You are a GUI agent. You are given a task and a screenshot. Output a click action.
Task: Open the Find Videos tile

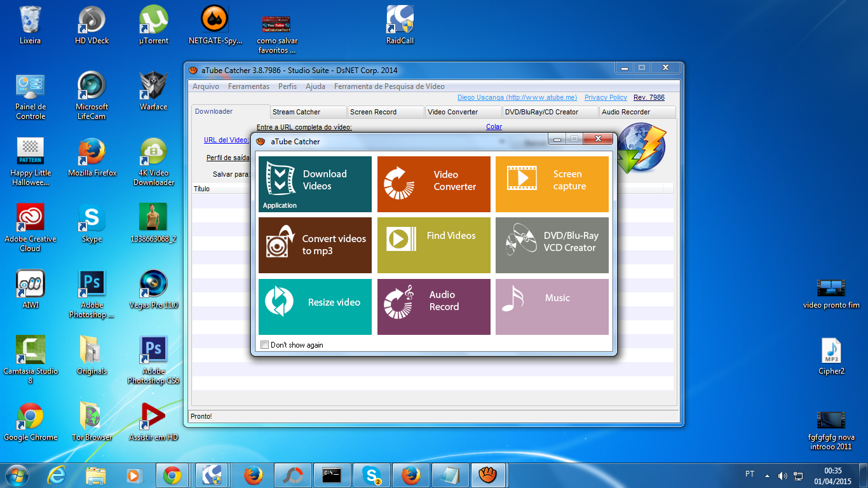tap(434, 245)
